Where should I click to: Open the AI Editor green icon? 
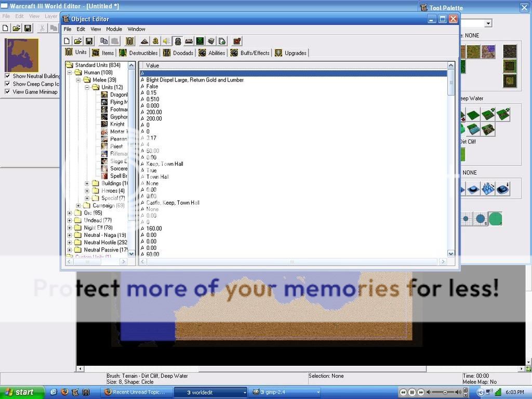[200, 42]
